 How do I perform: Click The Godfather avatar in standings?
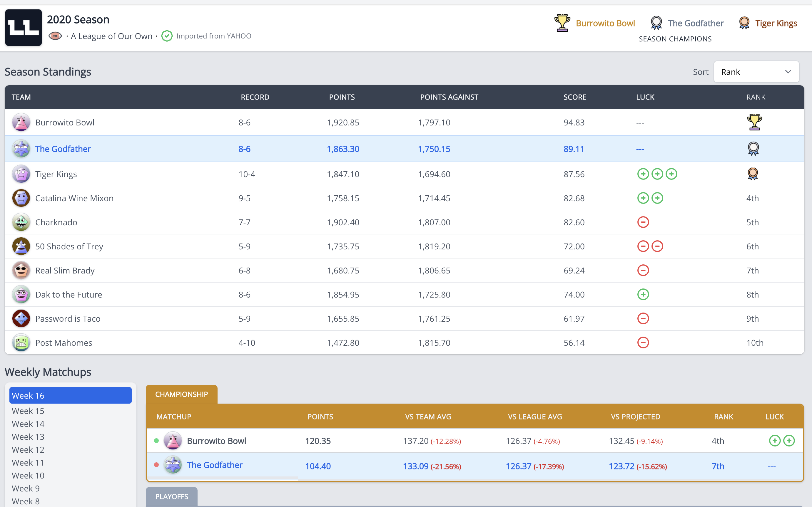(21, 149)
